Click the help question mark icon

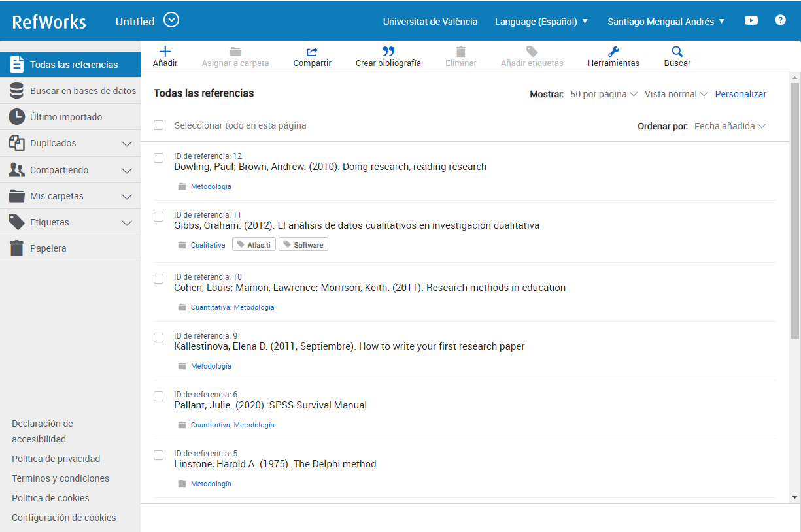tap(780, 20)
